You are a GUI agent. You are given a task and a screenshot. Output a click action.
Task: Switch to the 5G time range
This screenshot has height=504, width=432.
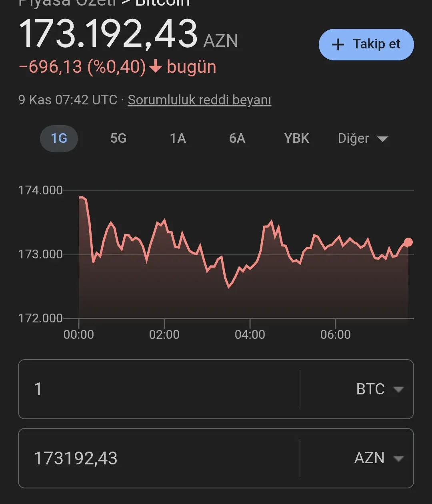(x=118, y=138)
